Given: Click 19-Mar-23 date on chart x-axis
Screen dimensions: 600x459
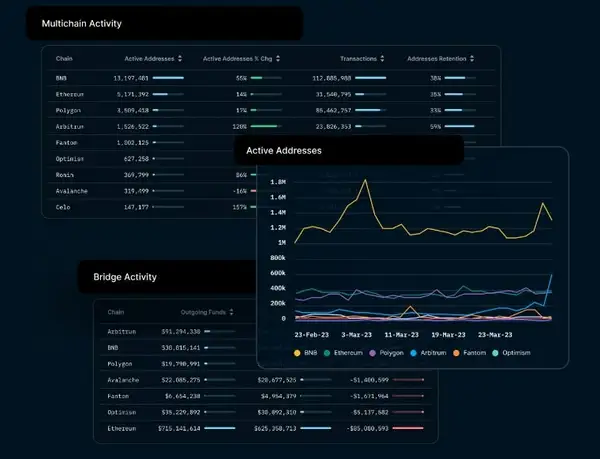Looking at the screenshot, I should (x=448, y=335).
